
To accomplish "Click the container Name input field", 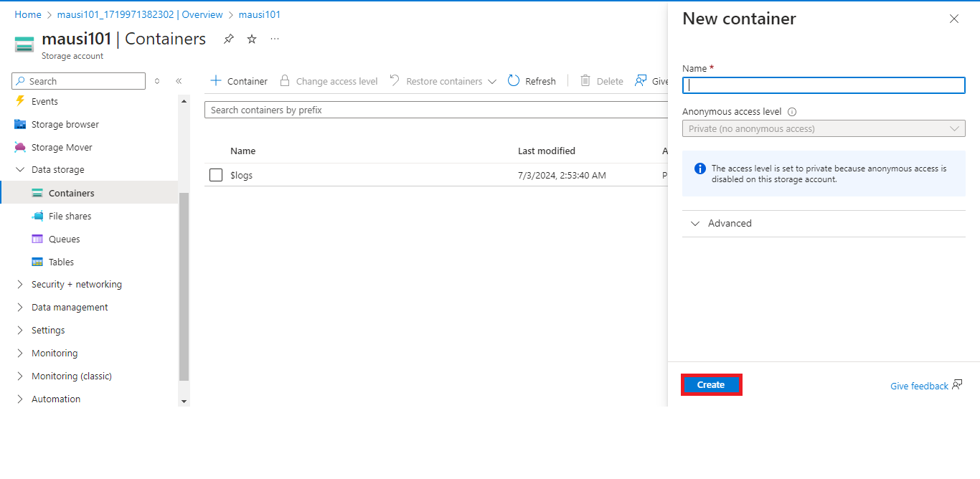I will (x=824, y=85).
